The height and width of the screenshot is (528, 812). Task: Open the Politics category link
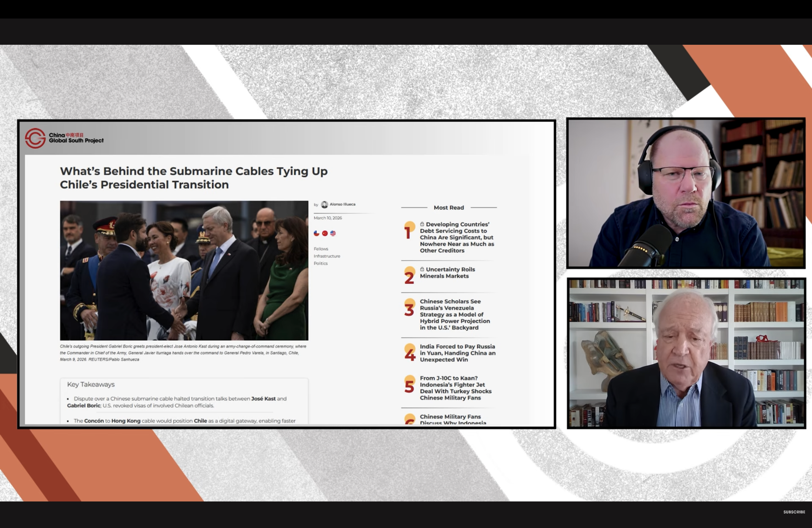(320, 263)
